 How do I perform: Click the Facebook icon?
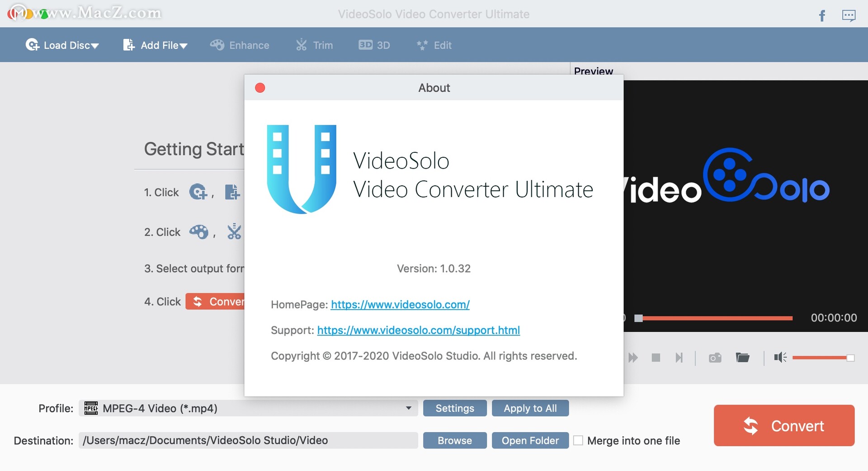[822, 16]
